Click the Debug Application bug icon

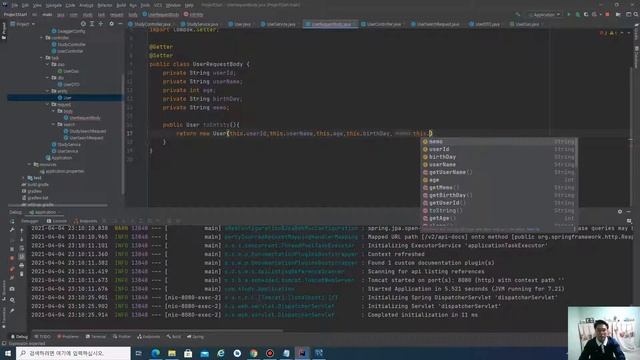tap(578, 15)
